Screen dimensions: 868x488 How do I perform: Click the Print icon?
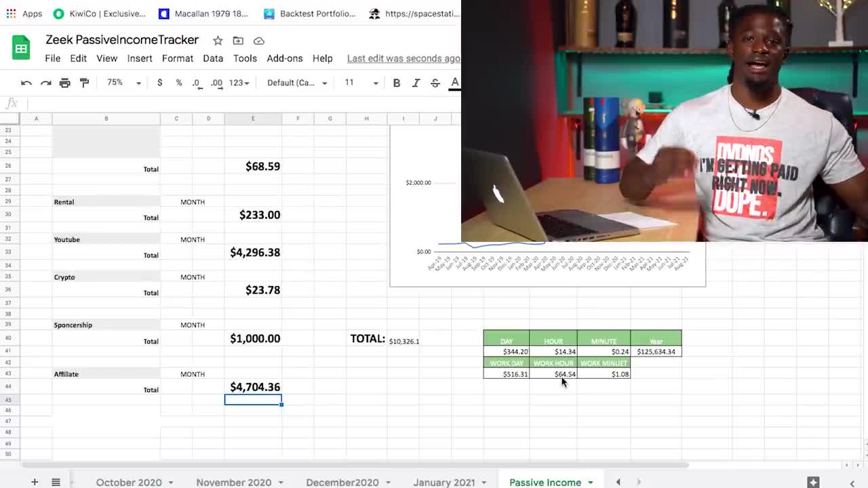65,83
